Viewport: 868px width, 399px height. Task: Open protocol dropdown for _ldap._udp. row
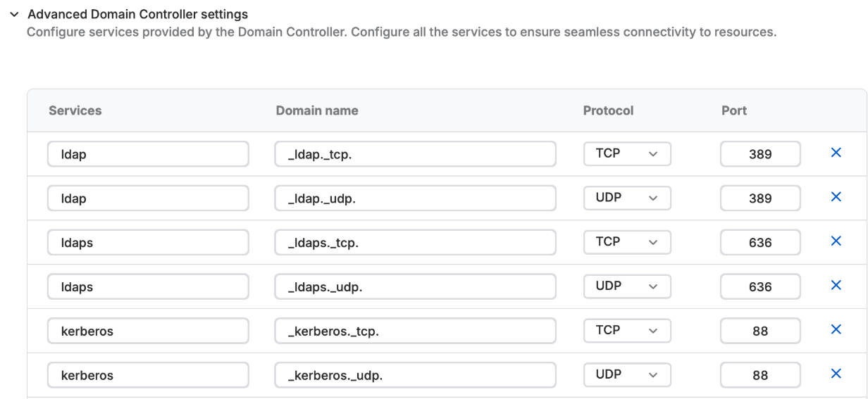coord(627,198)
